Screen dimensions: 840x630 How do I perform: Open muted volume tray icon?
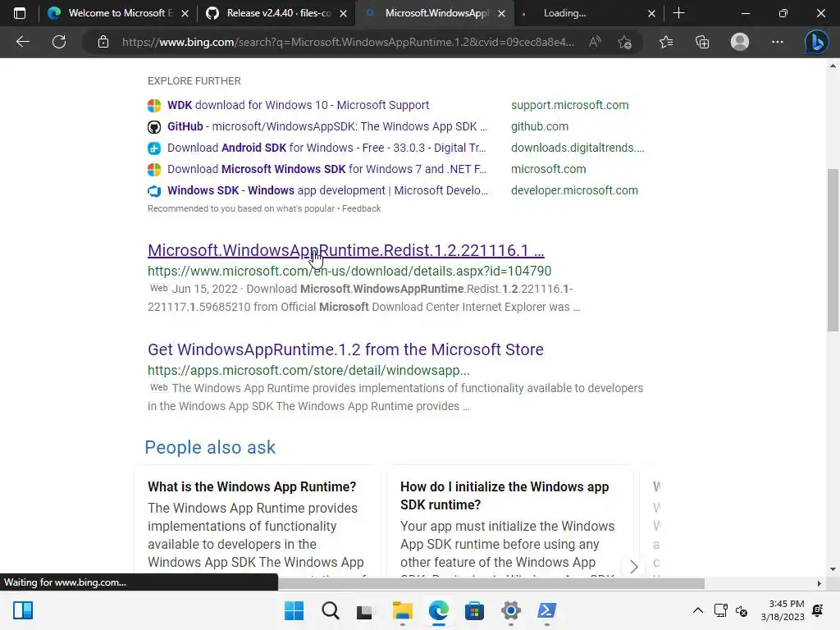pos(742,610)
